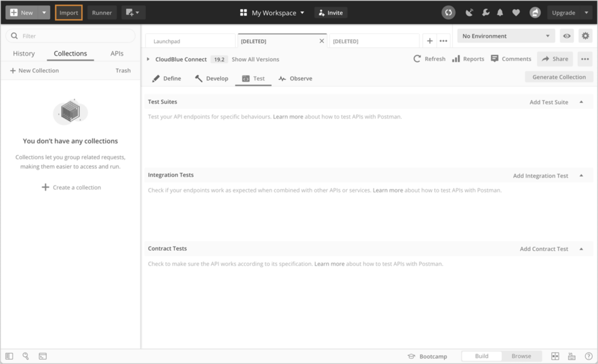Click Learn more under Contract Tests
Image resolution: width=598 pixels, height=364 pixels.
point(329,264)
